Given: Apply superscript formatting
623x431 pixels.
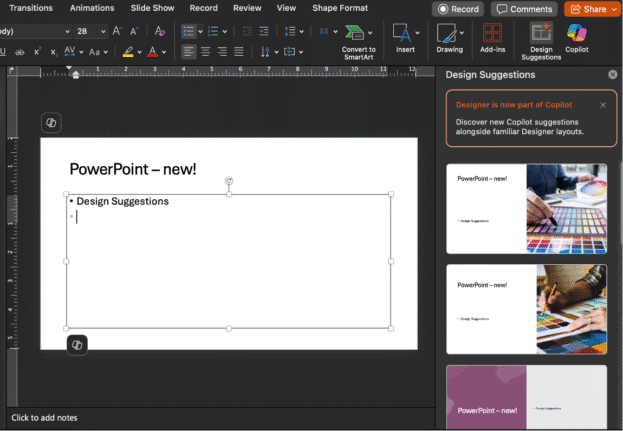Looking at the screenshot, I should [x=36, y=51].
